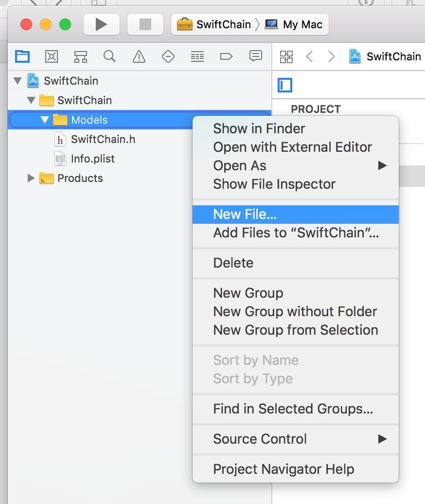Open the Find navigator
This screenshot has width=425, height=504.
click(109, 56)
